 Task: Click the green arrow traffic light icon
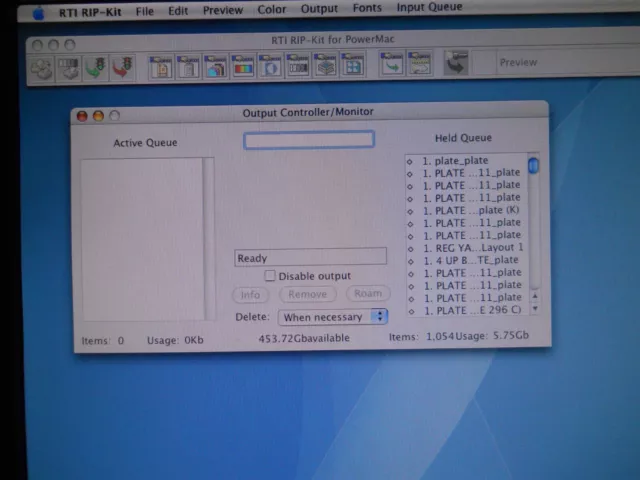pos(96,68)
